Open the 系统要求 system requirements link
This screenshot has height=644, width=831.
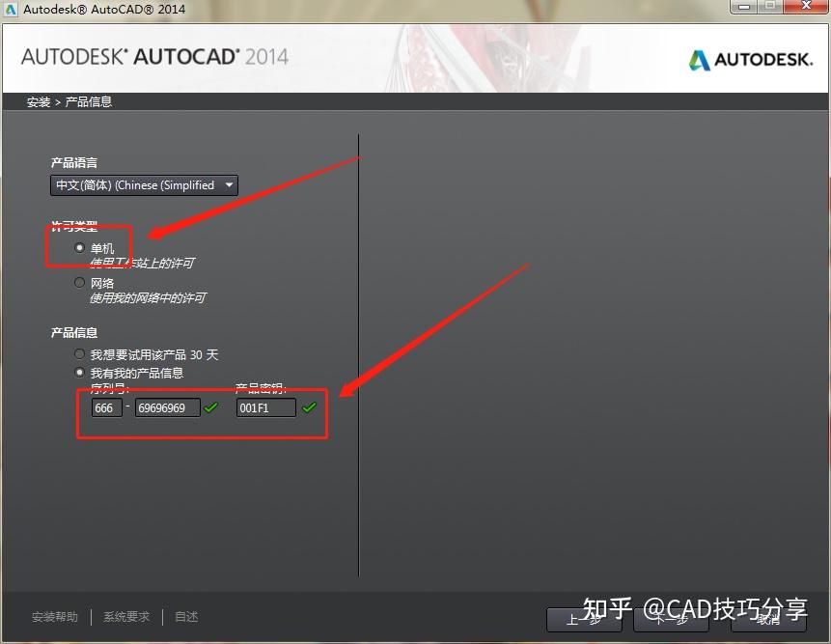pyautogui.click(x=126, y=616)
